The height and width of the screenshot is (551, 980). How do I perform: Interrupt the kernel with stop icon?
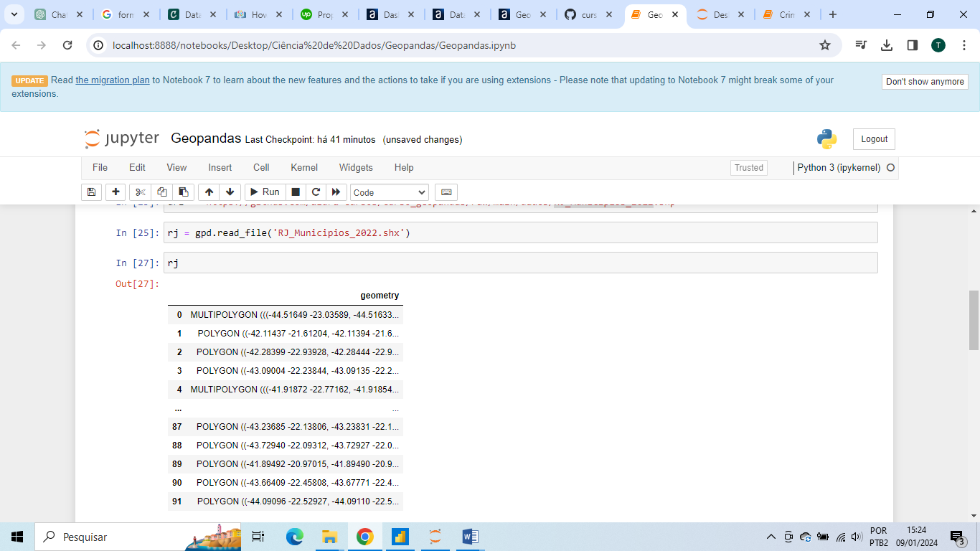(295, 192)
